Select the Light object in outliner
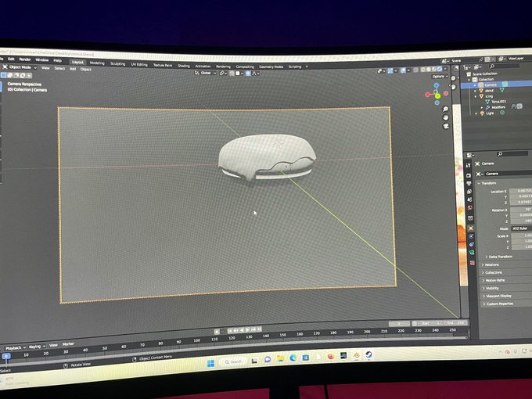Viewport: 532px width, 399px height. [490, 113]
